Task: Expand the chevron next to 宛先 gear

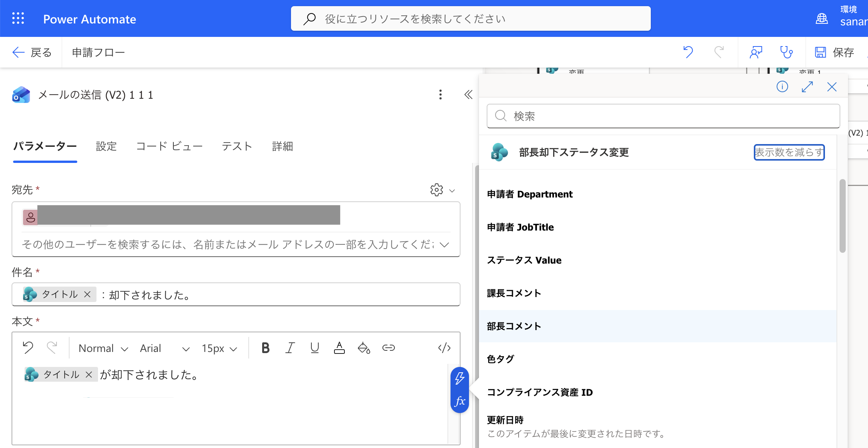Action: click(452, 191)
